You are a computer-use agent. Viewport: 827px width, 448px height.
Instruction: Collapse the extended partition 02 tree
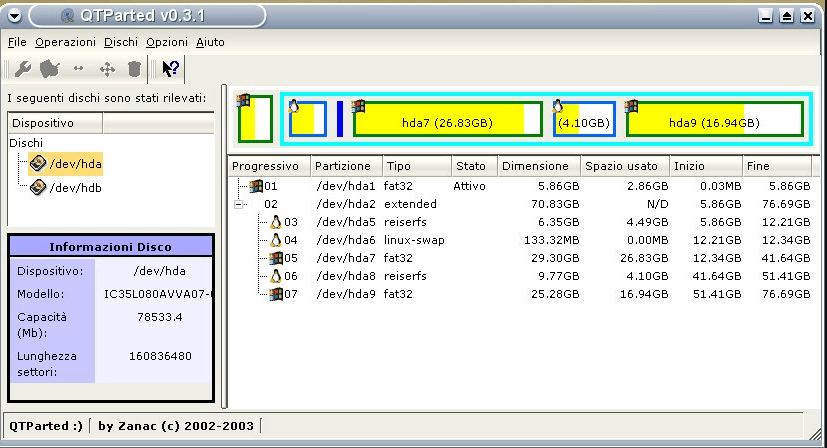point(239,204)
